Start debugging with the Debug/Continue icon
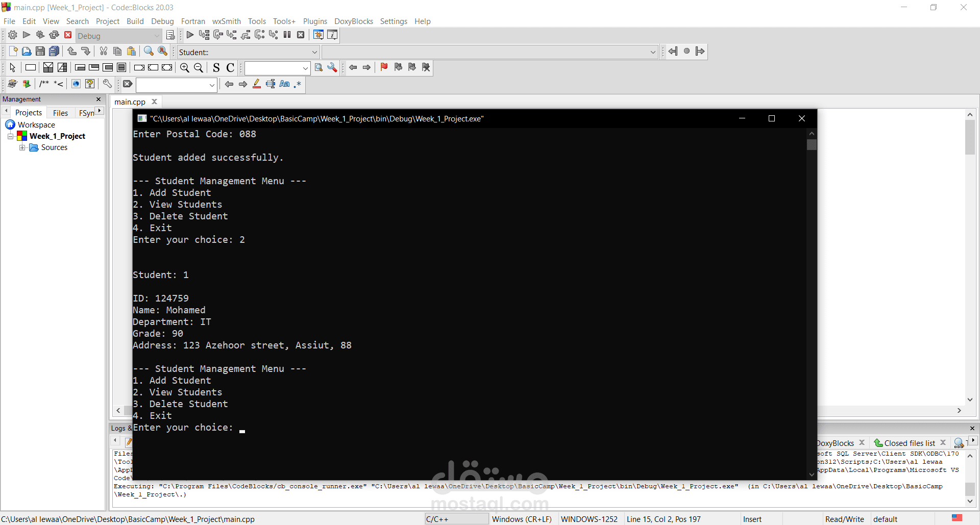The image size is (980, 525). pos(190,35)
